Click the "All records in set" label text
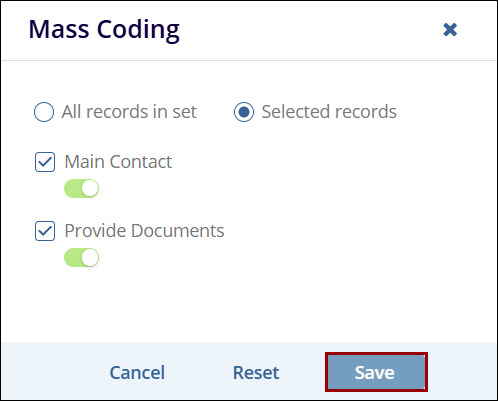 coord(129,112)
